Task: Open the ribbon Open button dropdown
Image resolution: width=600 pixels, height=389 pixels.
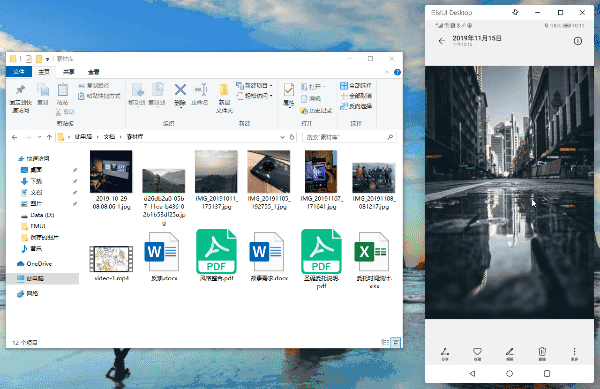Action: pyautogui.click(x=313, y=87)
